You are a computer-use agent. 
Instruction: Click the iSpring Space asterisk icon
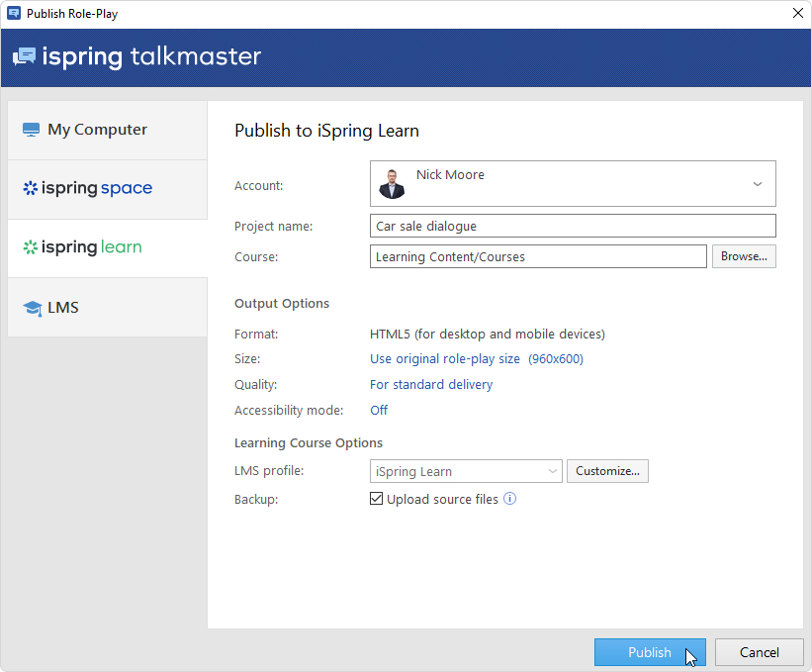click(x=30, y=188)
